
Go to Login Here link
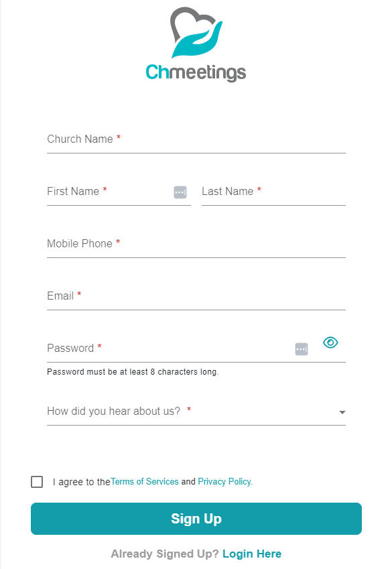tap(252, 554)
